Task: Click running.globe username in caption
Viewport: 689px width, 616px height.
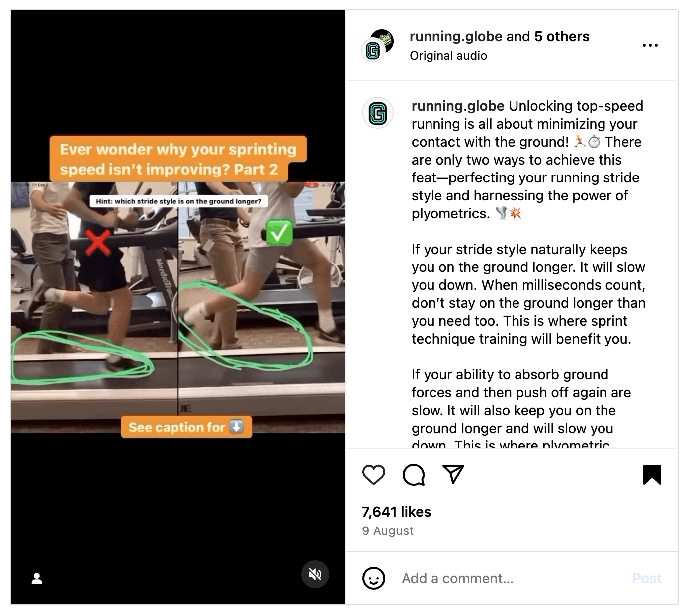Action: click(458, 106)
